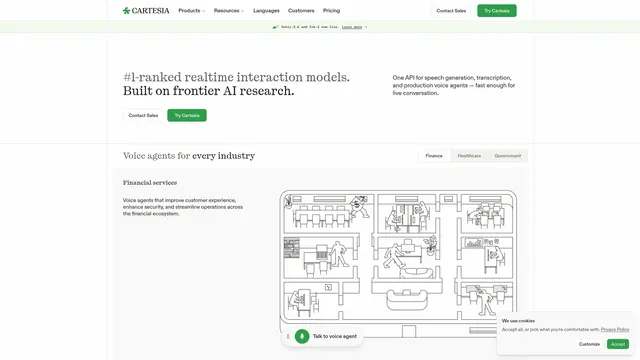The width and height of the screenshot is (640, 360).
Task: Click the Financial services heading
Action: click(150, 182)
